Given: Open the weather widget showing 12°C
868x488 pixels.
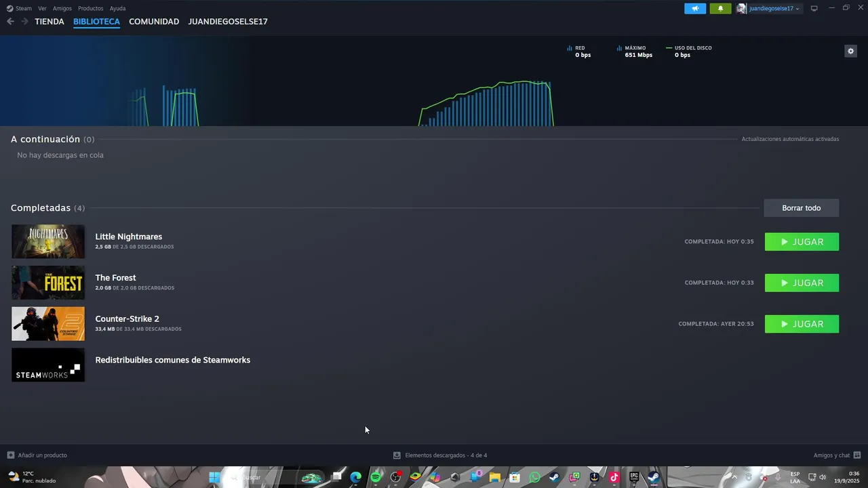Looking at the screenshot, I should click(x=31, y=477).
